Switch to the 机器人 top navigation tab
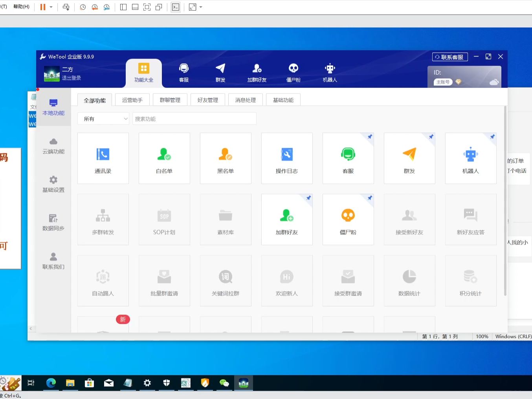Viewport: 532px width, 399px height. pyautogui.click(x=330, y=73)
